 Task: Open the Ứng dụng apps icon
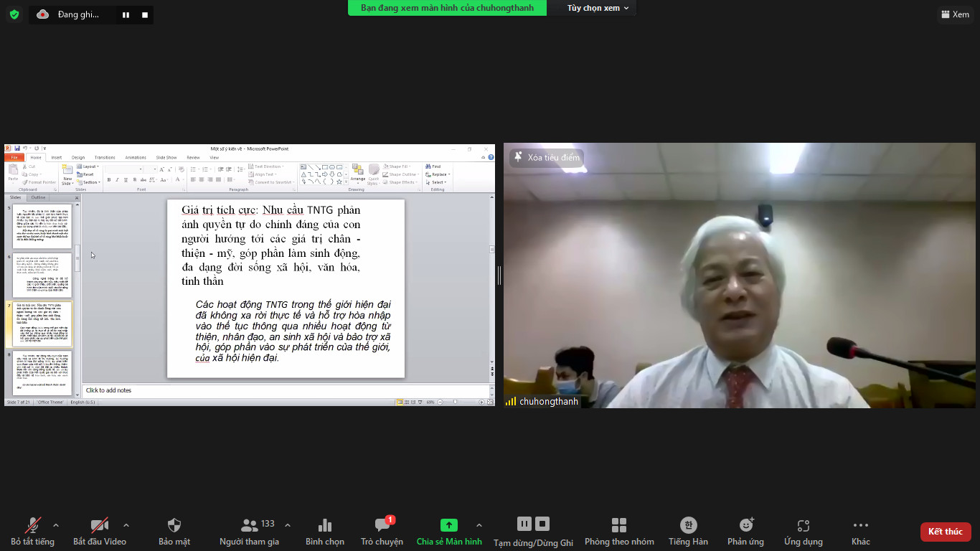[x=803, y=525]
